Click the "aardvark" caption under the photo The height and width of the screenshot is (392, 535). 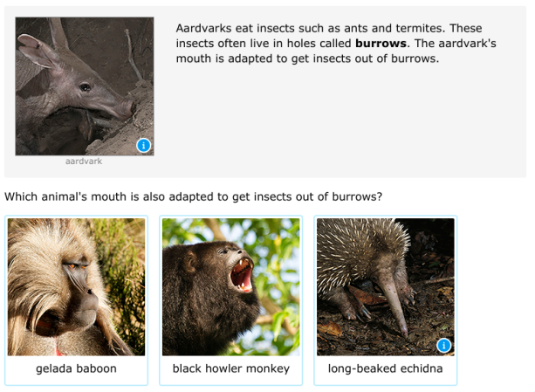click(x=84, y=162)
